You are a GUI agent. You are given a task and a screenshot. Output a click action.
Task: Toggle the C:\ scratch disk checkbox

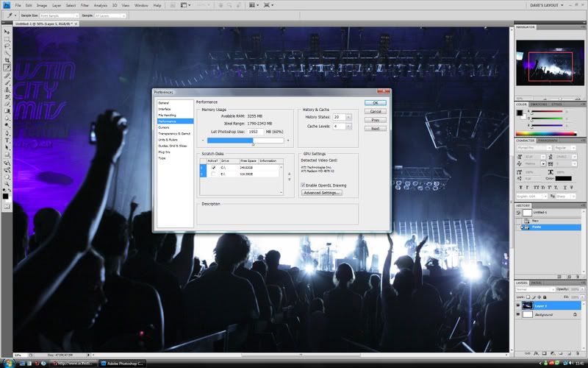214,168
